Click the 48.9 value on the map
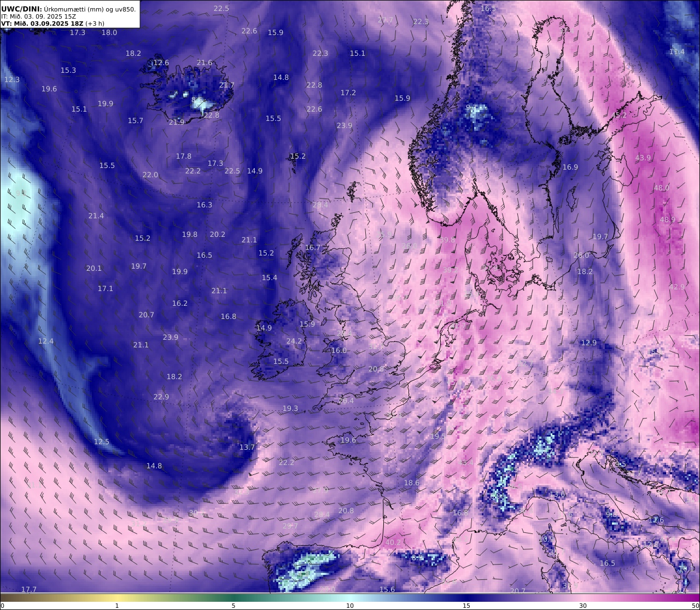 tap(667, 219)
